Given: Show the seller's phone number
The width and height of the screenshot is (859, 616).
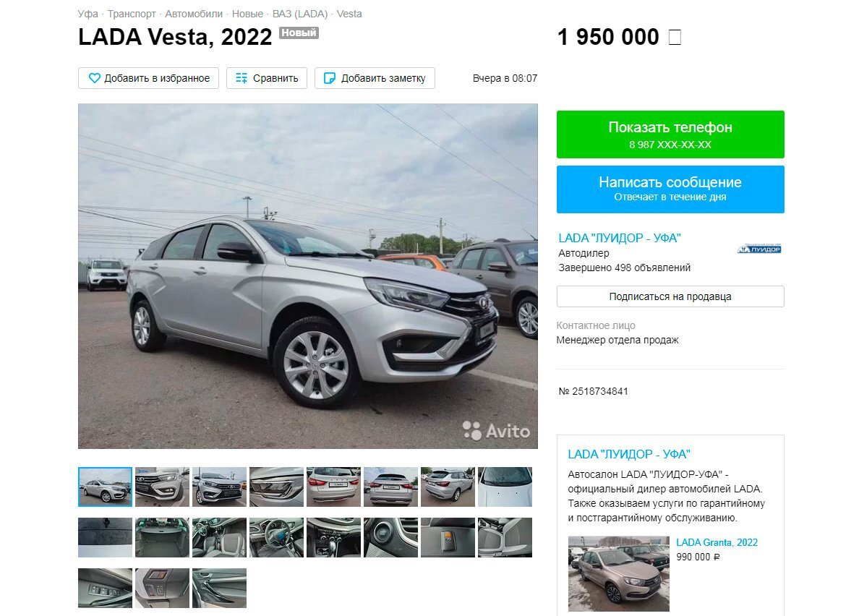Looking at the screenshot, I should click(x=670, y=134).
